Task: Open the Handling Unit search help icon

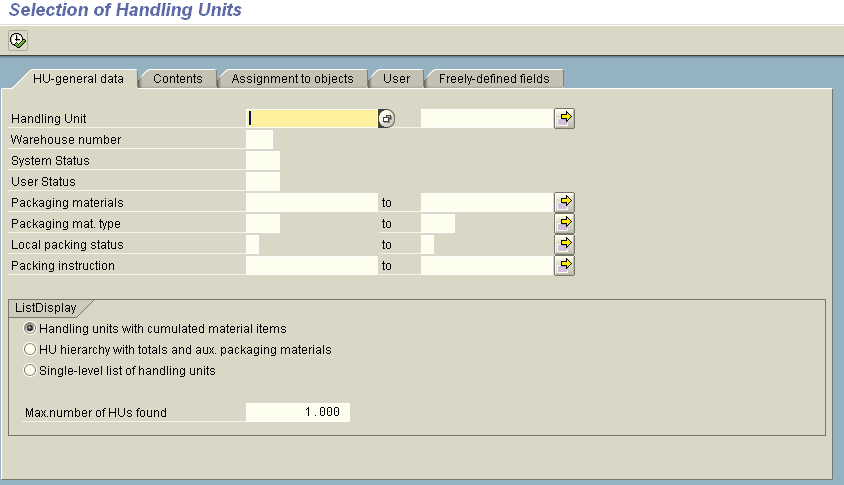Action: click(x=387, y=119)
